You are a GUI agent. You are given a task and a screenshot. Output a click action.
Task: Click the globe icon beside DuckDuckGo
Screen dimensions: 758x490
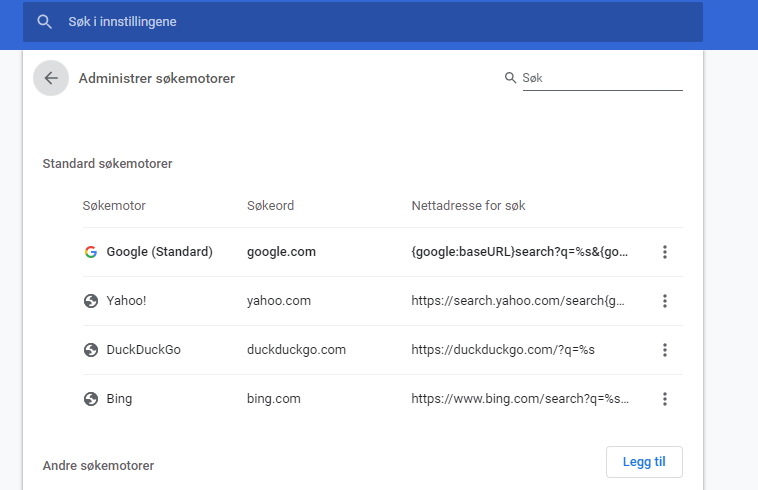coord(91,350)
